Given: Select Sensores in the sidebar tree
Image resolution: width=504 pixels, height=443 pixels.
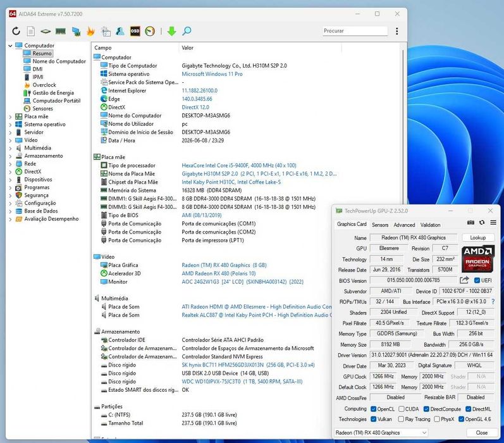Looking at the screenshot, I should [42, 109].
